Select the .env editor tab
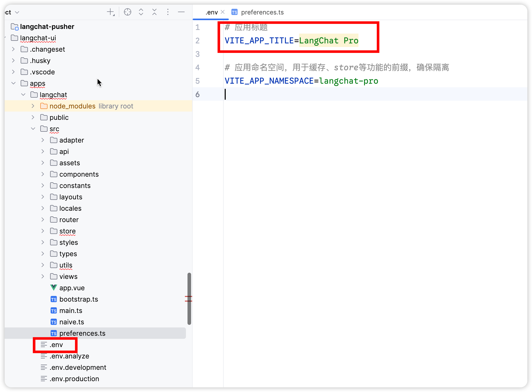This screenshot has height=392, width=532. 211,12
